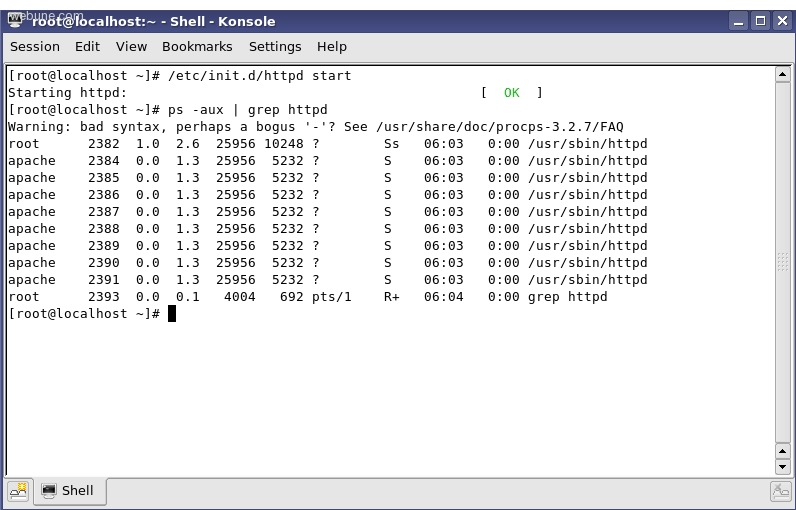Click the Konsole window menu icon in title bar
This screenshot has width=796, height=510.
pos(15,21)
